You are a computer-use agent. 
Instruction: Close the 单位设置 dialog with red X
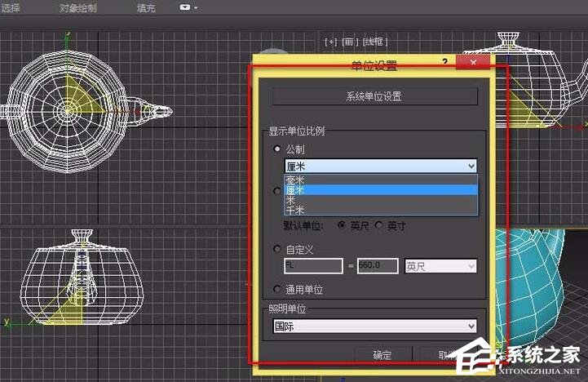[x=473, y=63]
